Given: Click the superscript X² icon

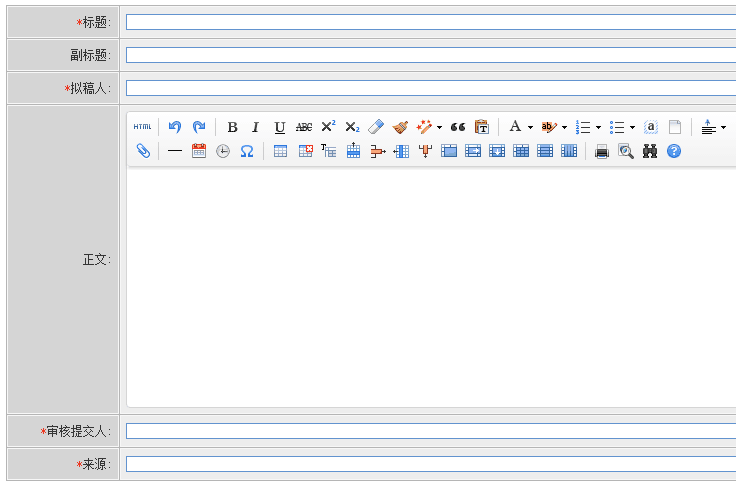Looking at the screenshot, I should point(328,127).
